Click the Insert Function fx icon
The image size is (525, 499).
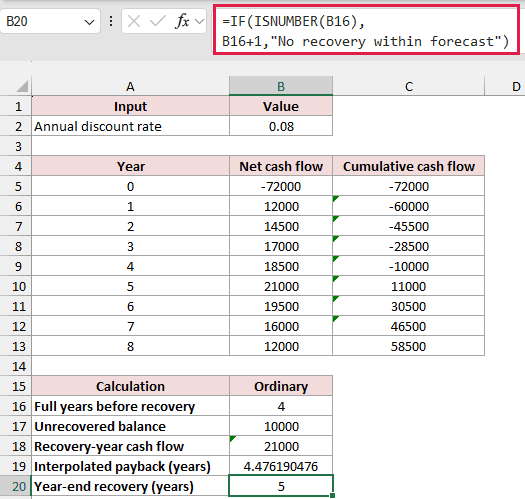[x=182, y=21]
